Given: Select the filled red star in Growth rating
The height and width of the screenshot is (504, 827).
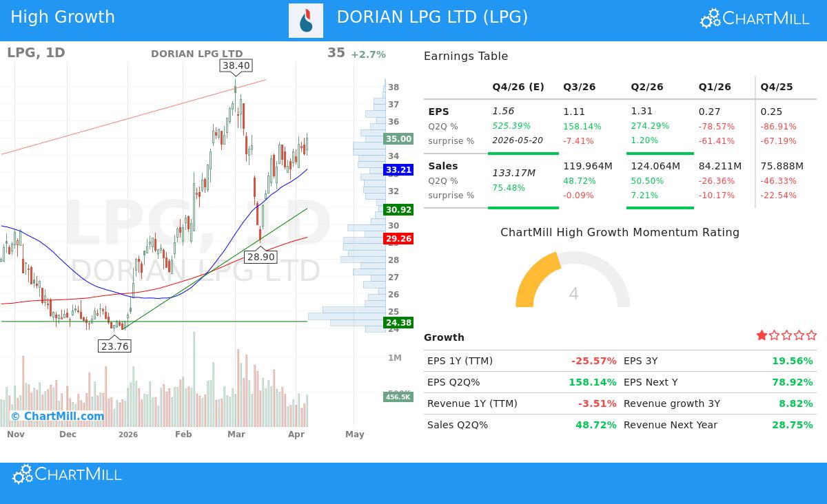Looking at the screenshot, I should click(x=762, y=335).
